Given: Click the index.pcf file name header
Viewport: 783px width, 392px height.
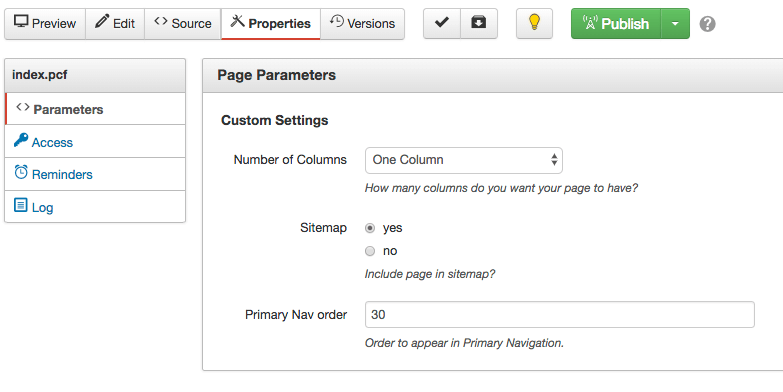Looking at the screenshot, I should pos(40,75).
